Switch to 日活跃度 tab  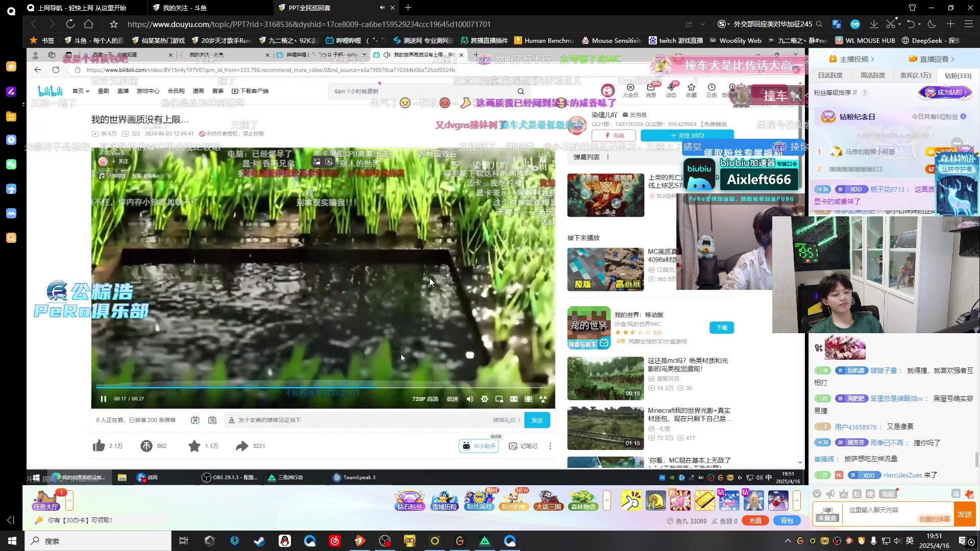(830, 76)
